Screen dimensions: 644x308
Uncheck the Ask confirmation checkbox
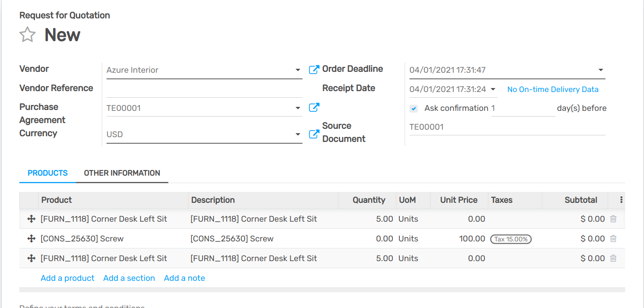[414, 108]
